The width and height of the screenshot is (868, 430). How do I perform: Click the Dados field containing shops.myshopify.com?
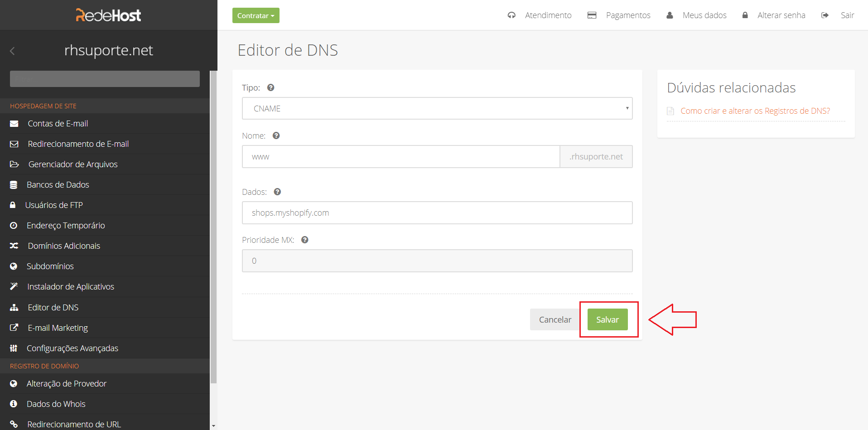(x=437, y=213)
